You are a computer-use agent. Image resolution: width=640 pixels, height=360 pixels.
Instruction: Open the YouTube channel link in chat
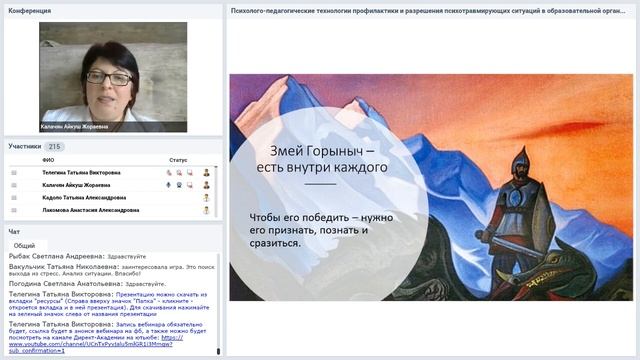point(96,344)
